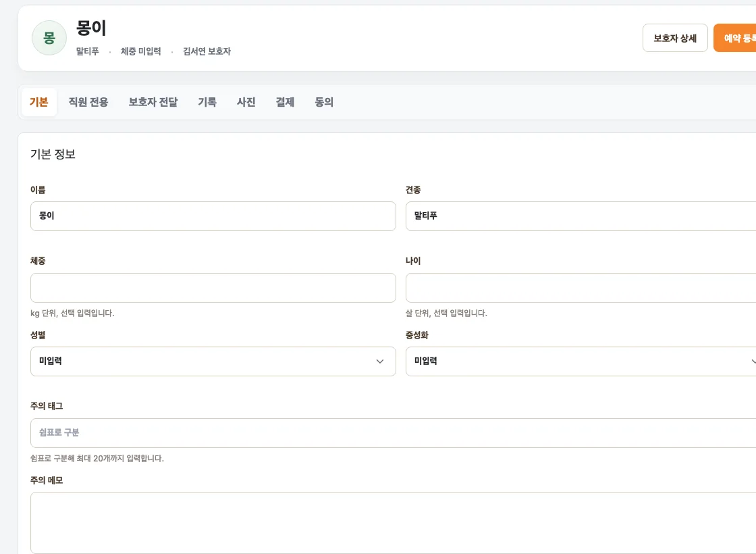Switch to the 직원 전용 tab
The width and height of the screenshot is (756, 554).
click(88, 102)
